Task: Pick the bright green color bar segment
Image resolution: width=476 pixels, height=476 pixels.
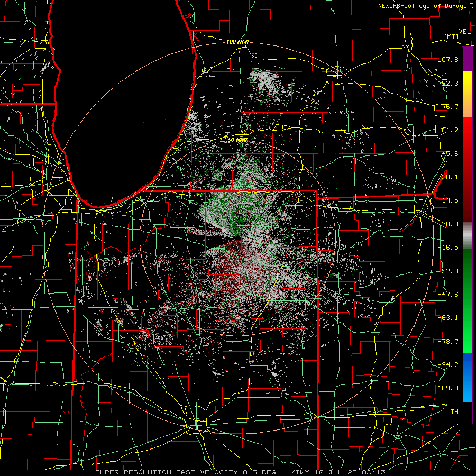Action: tap(467, 340)
